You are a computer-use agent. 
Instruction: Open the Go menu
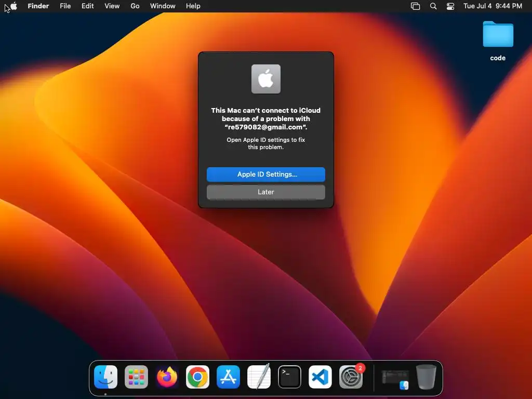135,6
